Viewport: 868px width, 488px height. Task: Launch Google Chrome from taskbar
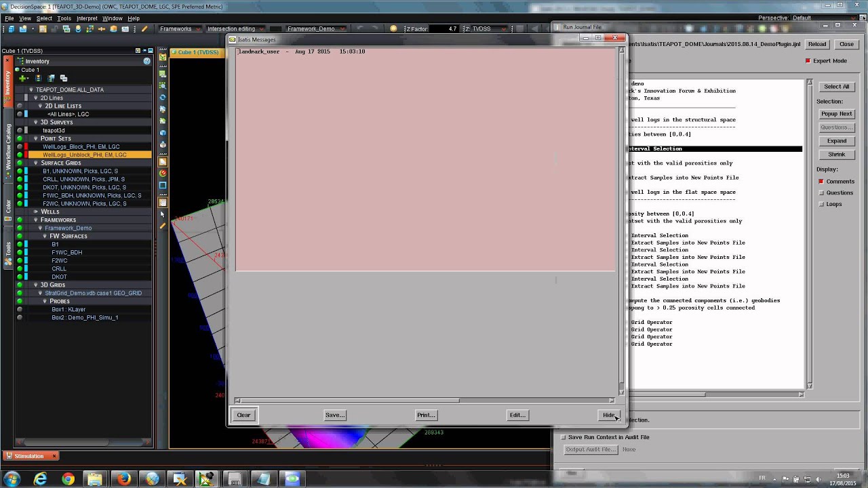click(x=68, y=479)
